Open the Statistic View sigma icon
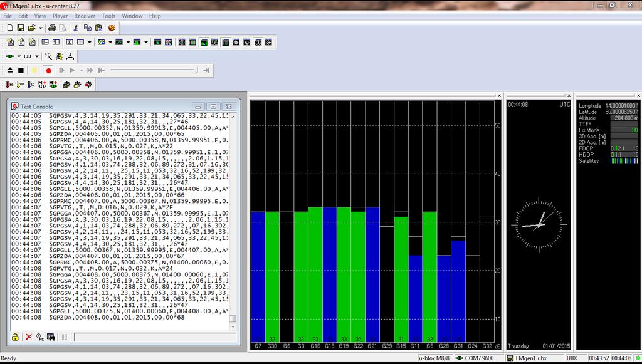Viewport: 642px width, 364px height. [70, 42]
